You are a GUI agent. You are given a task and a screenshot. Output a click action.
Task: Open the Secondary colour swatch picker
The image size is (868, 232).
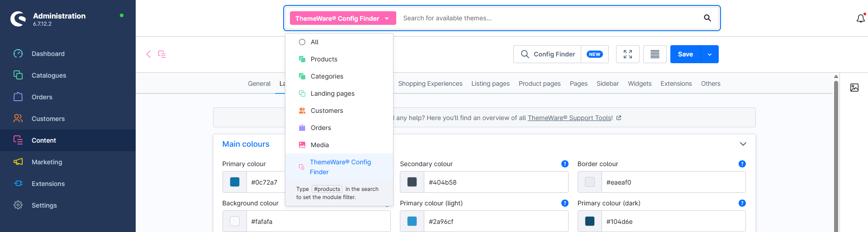tap(412, 182)
